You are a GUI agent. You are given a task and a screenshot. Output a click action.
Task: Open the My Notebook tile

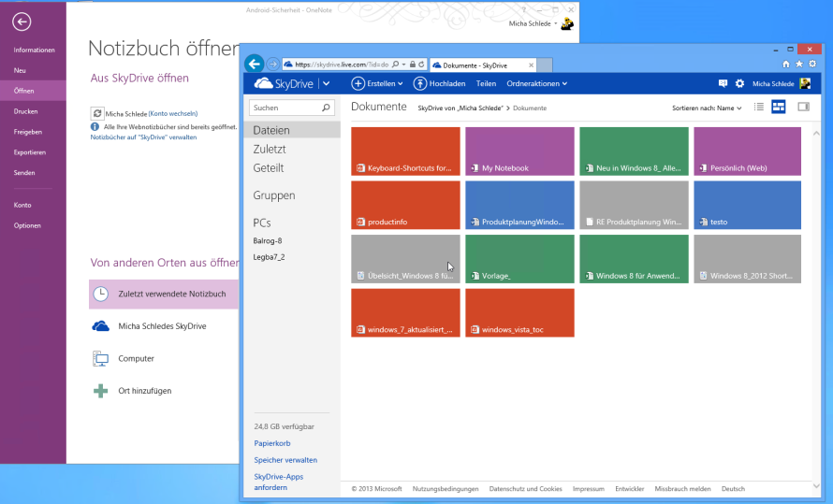519,151
